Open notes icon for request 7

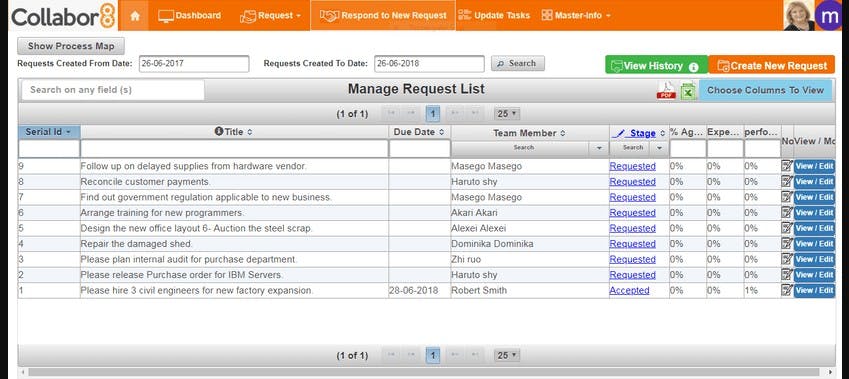pos(787,197)
